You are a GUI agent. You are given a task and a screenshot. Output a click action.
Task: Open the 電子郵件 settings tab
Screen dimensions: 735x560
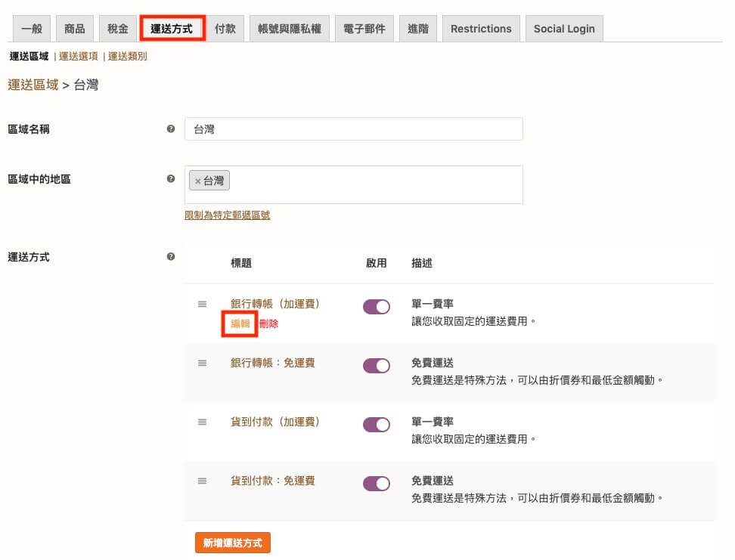point(364,29)
